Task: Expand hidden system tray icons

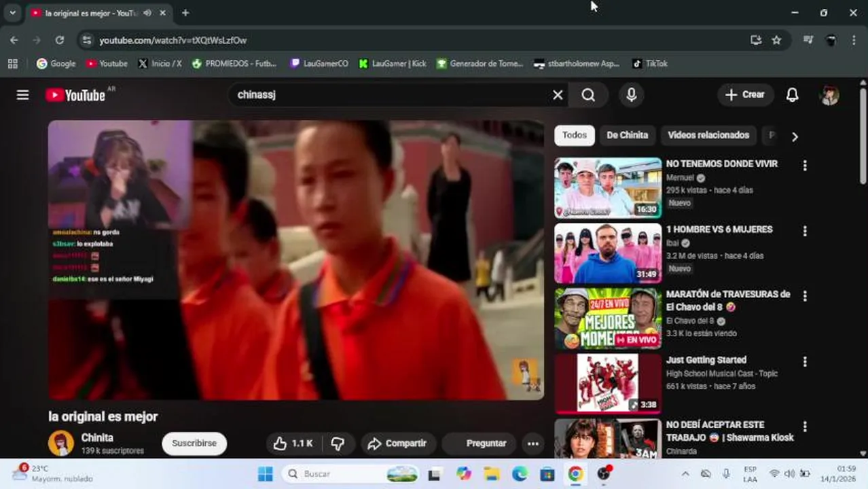Action: [x=685, y=474]
